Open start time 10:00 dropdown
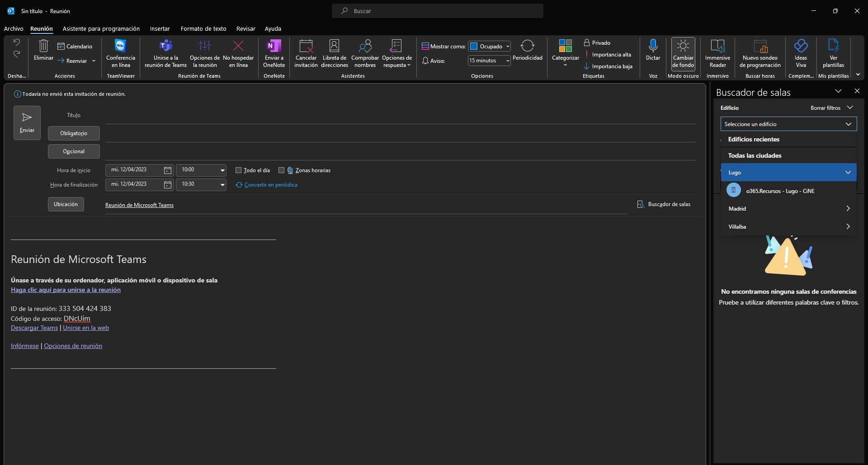The height and width of the screenshot is (465, 868). click(222, 170)
